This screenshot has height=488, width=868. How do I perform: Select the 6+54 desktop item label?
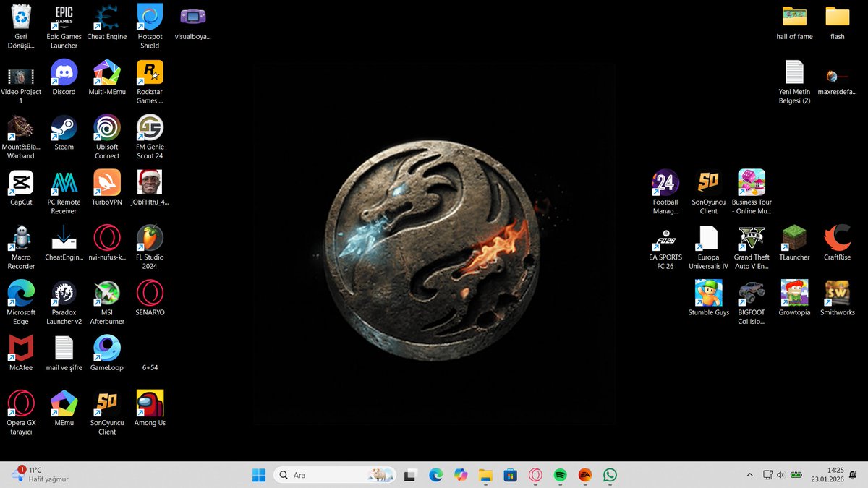(x=150, y=367)
